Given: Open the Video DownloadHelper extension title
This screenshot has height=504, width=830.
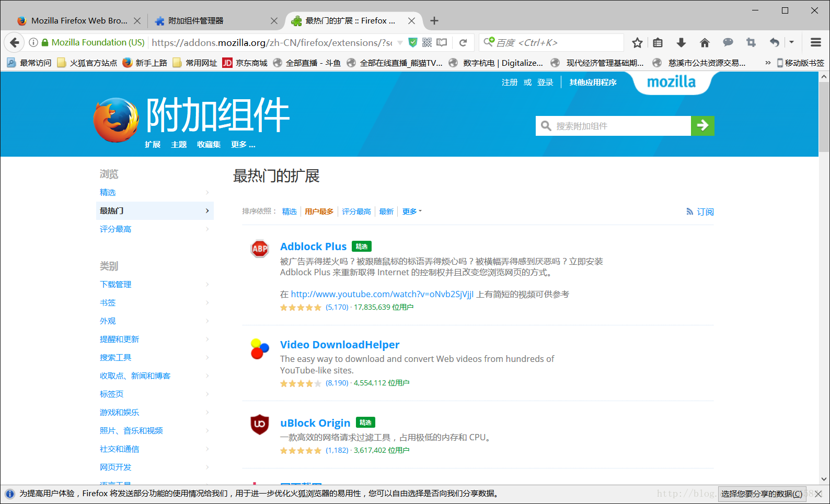Looking at the screenshot, I should (340, 345).
